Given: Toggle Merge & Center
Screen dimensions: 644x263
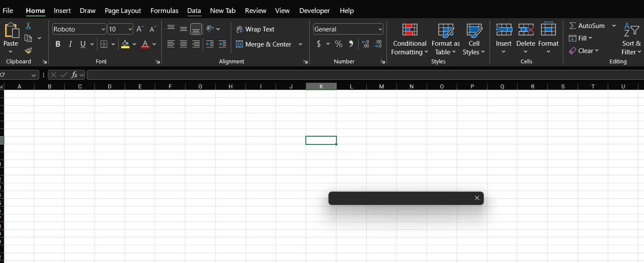Looking at the screenshot, I should click(x=264, y=44).
